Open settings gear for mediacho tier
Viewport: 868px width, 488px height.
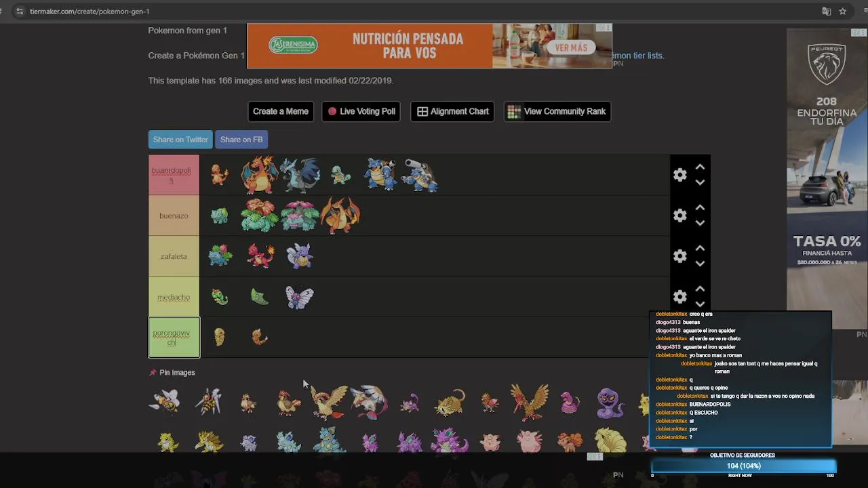point(679,297)
